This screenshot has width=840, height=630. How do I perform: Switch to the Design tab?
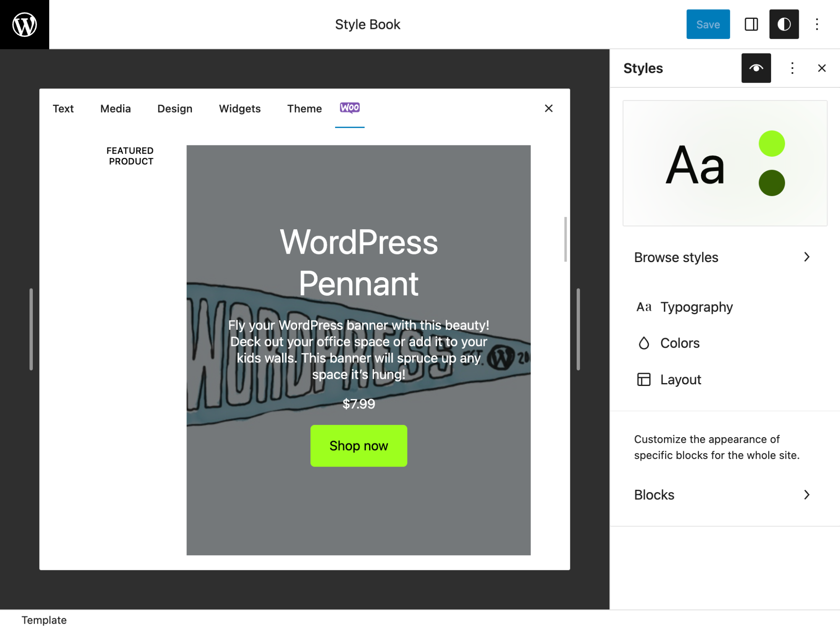pyautogui.click(x=175, y=109)
